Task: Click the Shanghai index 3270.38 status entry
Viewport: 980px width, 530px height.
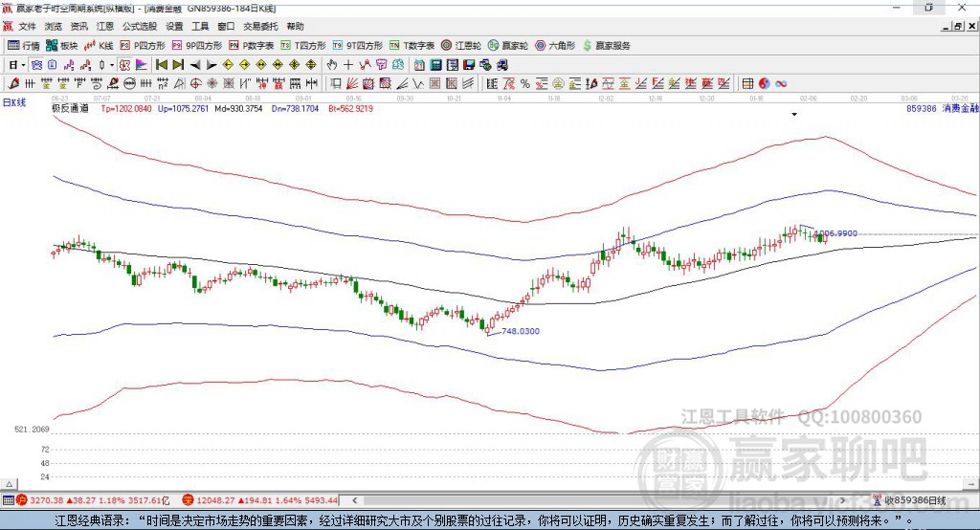Action: 93,500
